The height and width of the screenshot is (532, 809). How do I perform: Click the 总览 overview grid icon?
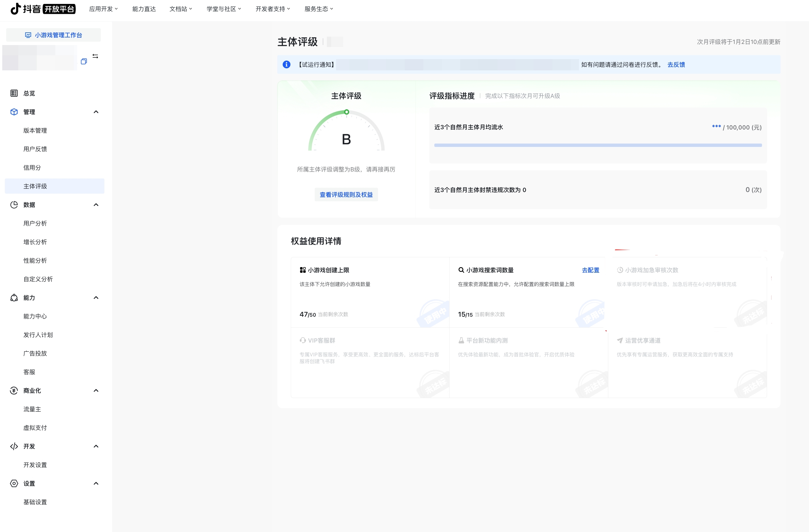[14, 93]
